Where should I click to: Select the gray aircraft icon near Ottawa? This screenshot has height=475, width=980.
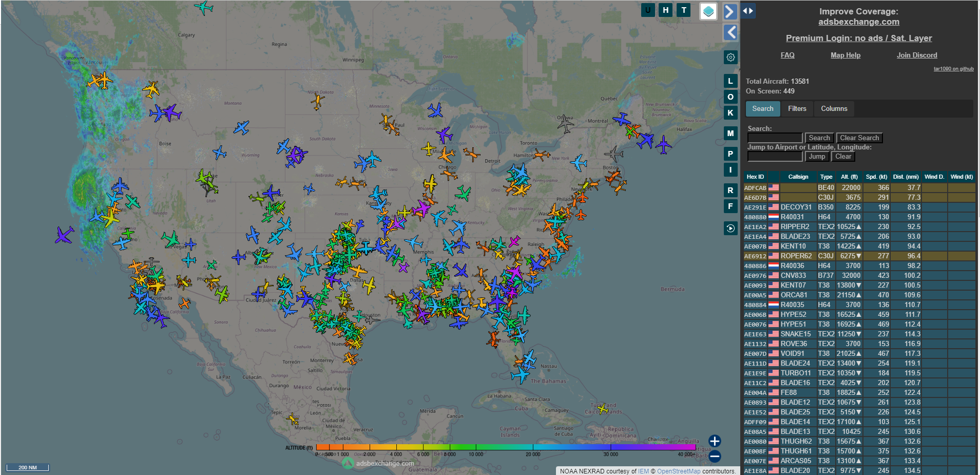pyautogui.click(x=566, y=124)
